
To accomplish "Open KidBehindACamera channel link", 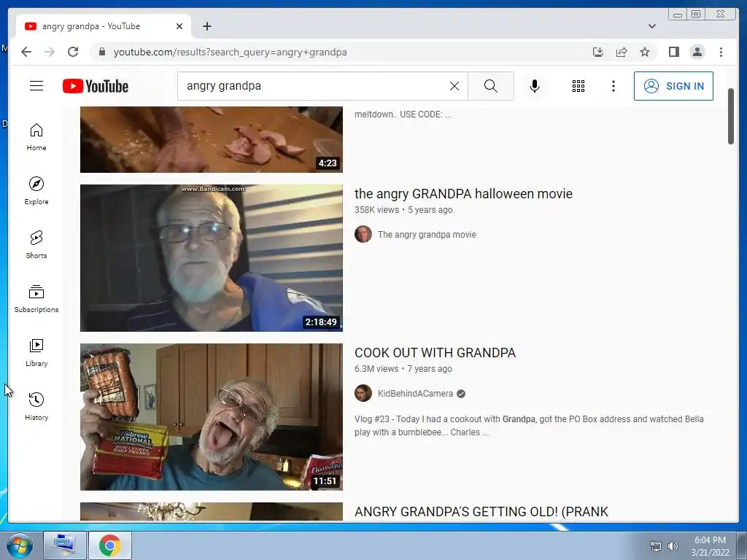I will click(x=415, y=393).
